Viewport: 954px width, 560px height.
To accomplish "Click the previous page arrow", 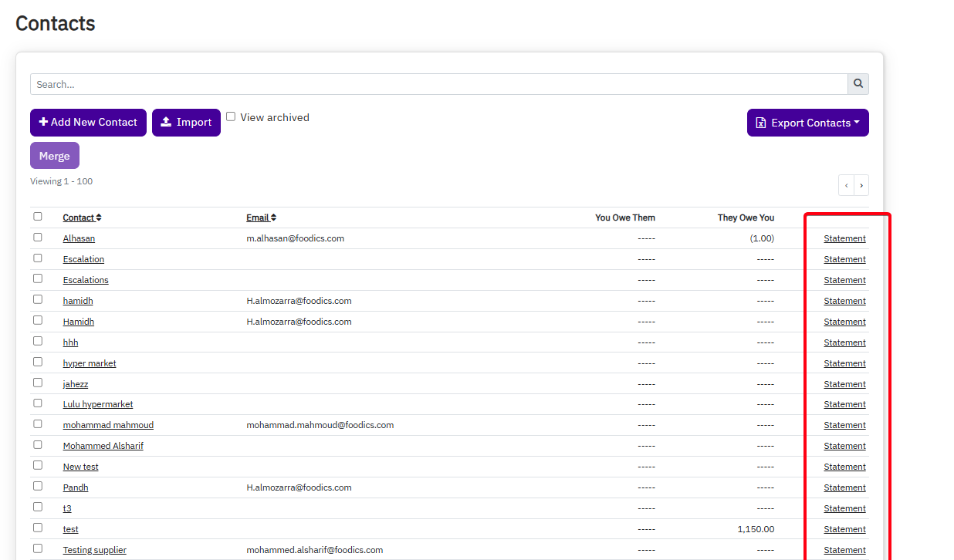I will pos(846,185).
